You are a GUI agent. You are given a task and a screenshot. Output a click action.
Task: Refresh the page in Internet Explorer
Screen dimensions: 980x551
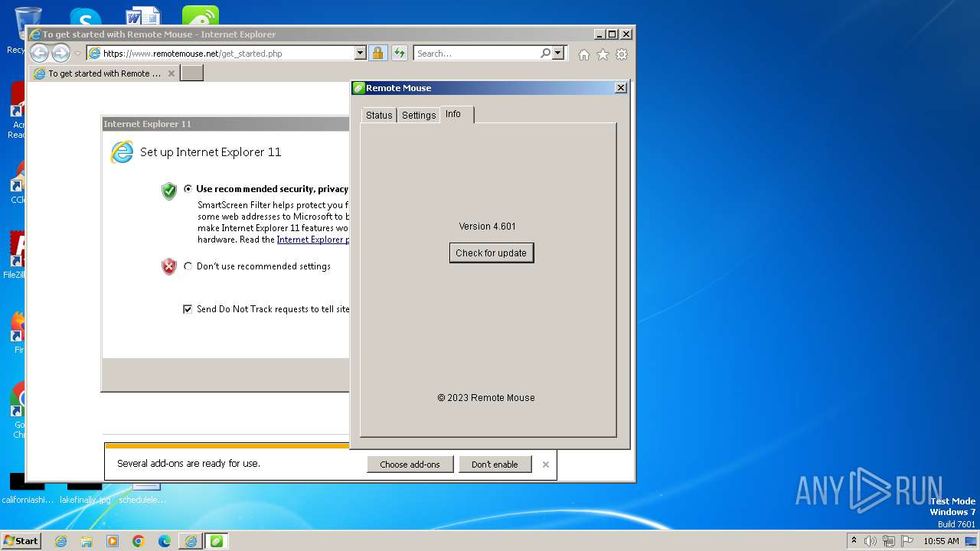pos(399,54)
